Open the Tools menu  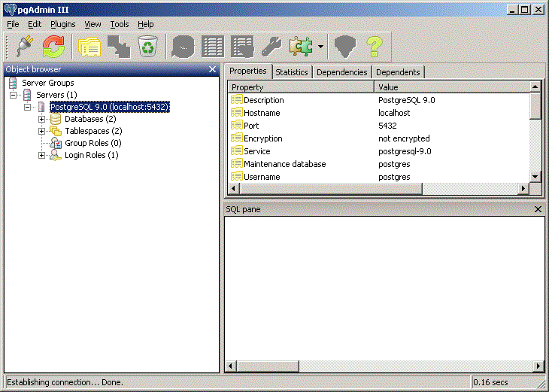(x=120, y=24)
